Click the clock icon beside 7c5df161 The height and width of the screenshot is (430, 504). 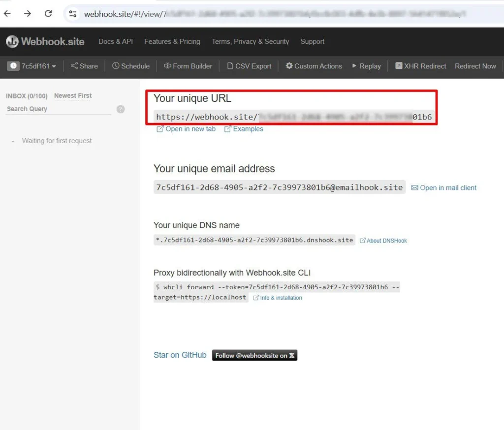[x=13, y=66]
